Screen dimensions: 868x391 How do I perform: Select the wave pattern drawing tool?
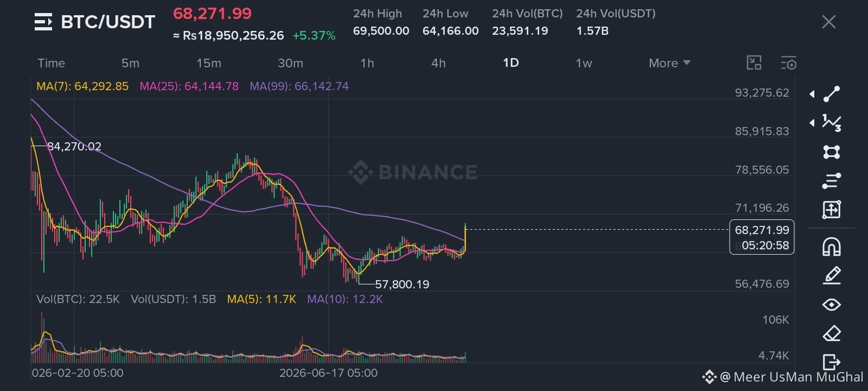pyautogui.click(x=832, y=123)
